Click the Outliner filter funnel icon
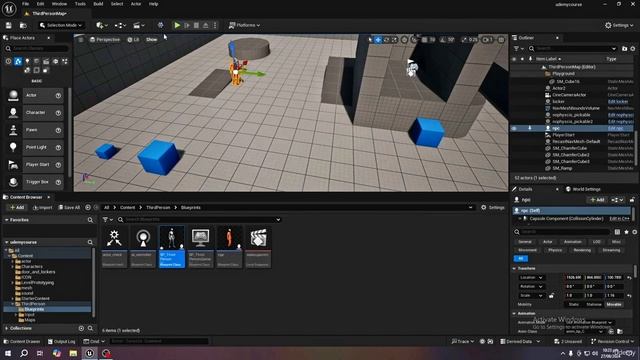This screenshot has width=640, height=360. click(517, 49)
